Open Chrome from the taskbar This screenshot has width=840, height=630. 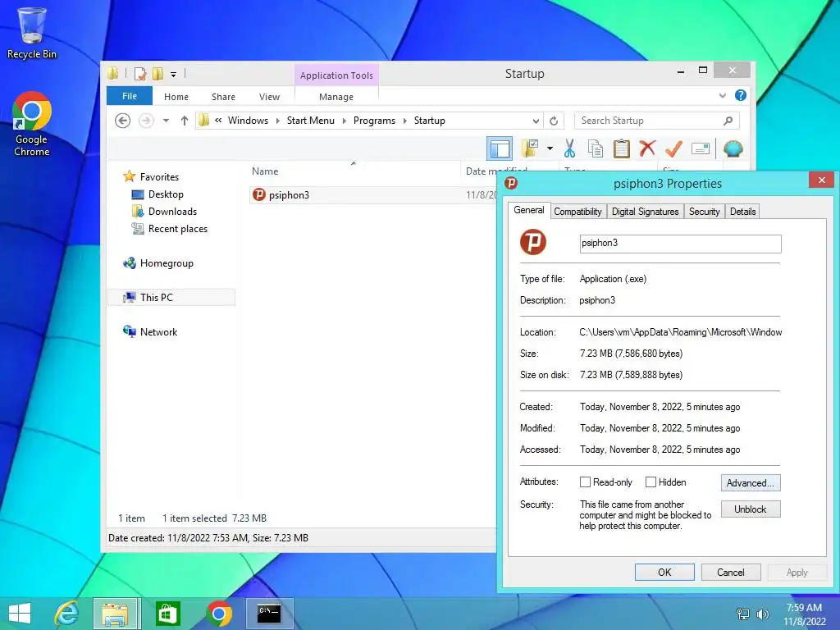coord(218,614)
